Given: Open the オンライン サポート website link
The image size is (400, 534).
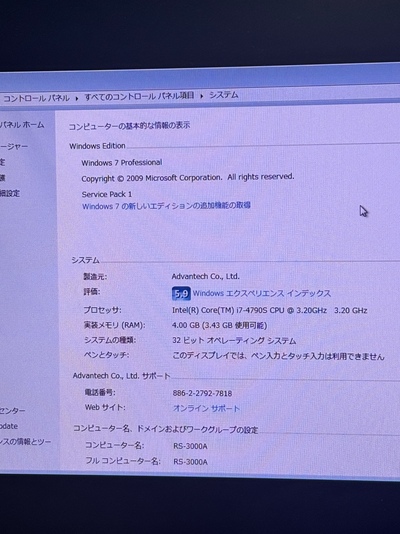Looking at the screenshot, I should (x=206, y=408).
